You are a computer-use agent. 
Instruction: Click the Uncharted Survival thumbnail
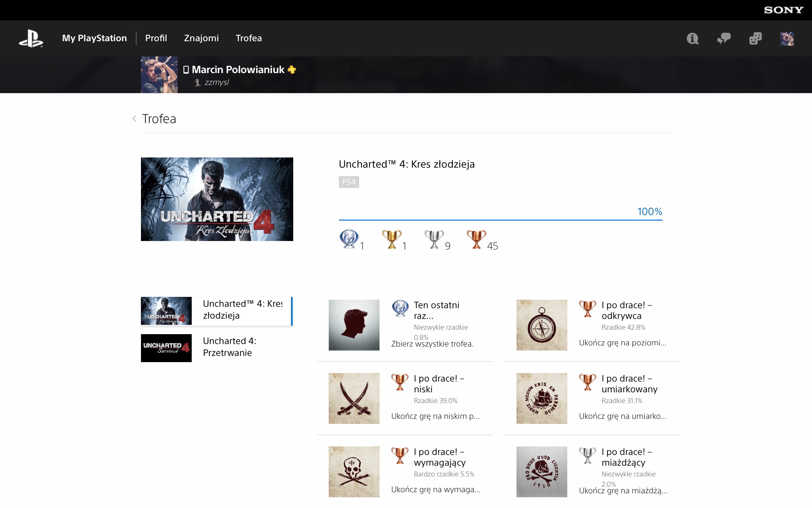point(166,348)
